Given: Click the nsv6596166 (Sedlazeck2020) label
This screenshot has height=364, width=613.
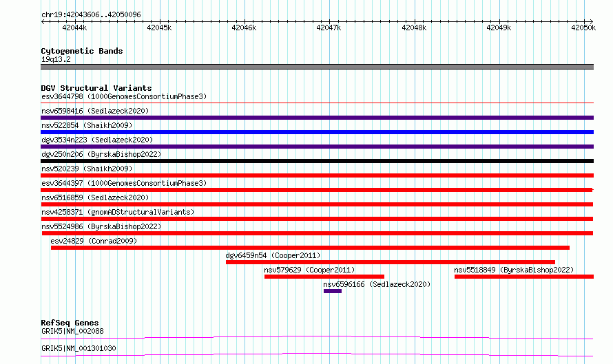Looking at the screenshot, I should 377,284.
